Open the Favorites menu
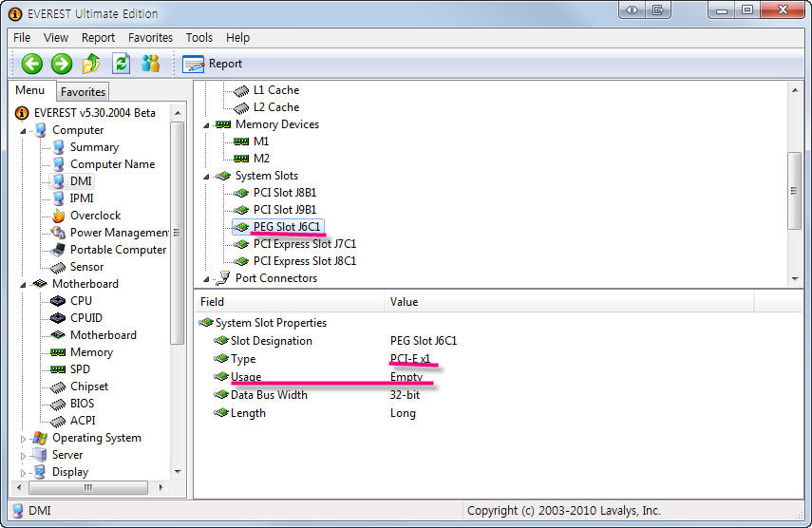The image size is (812, 528). pyautogui.click(x=151, y=38)
